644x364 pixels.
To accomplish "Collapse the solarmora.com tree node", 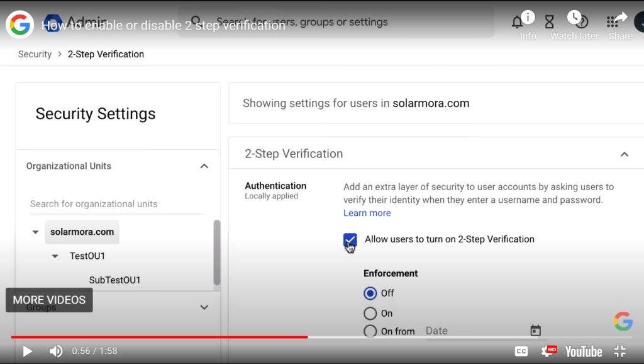I will (35, 232).
